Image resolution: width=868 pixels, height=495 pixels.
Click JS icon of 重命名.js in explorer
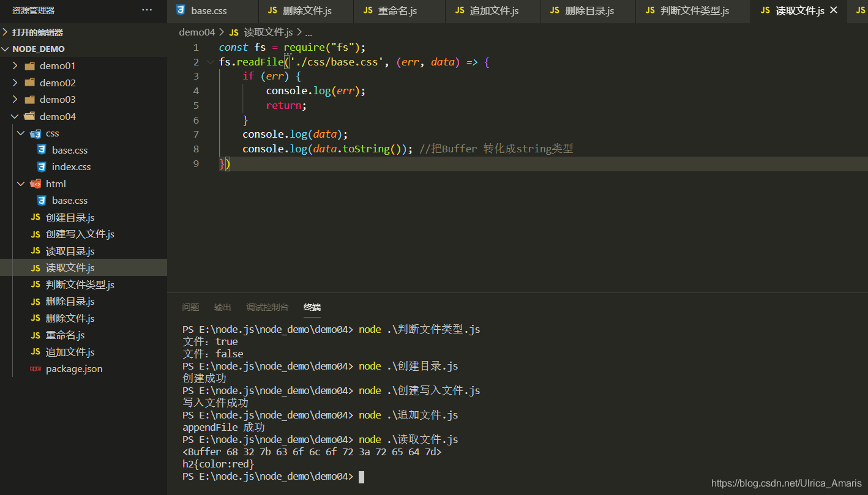click(x=36, y=335)
